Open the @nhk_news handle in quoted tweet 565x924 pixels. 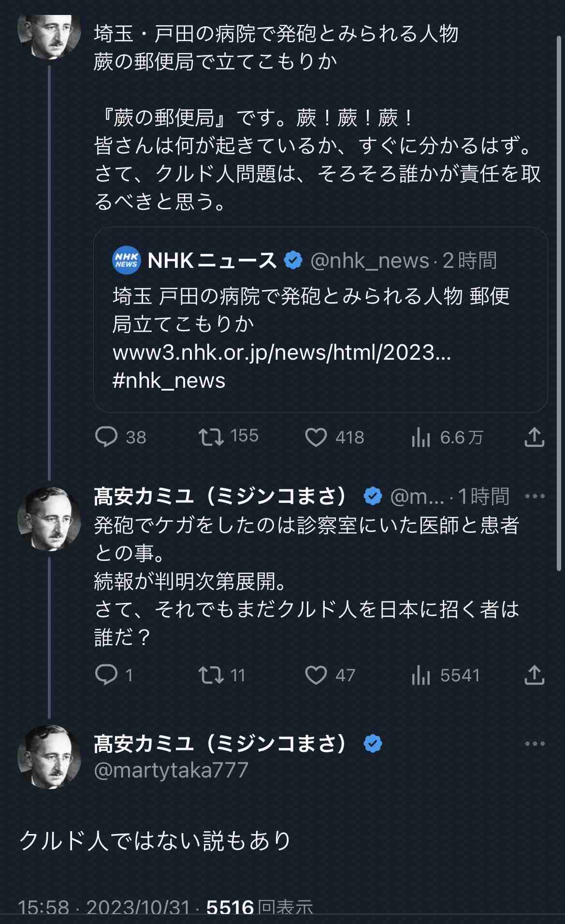point(370,261)
